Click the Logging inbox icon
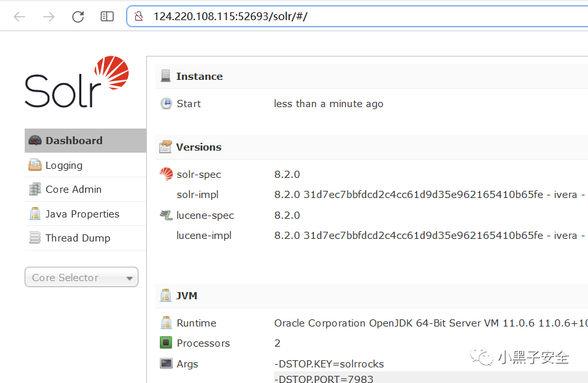The width and height of the screenshot is (588, 383). click(x=35, y=165)
